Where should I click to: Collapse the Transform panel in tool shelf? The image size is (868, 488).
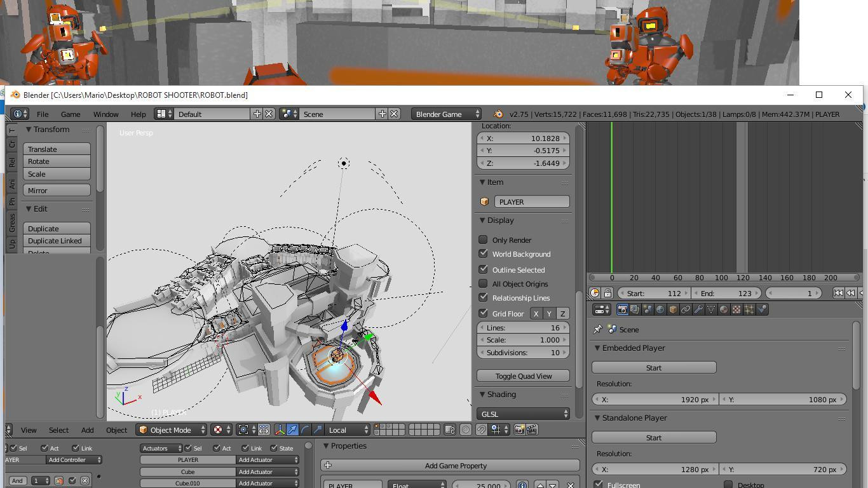tap(29, 130)
